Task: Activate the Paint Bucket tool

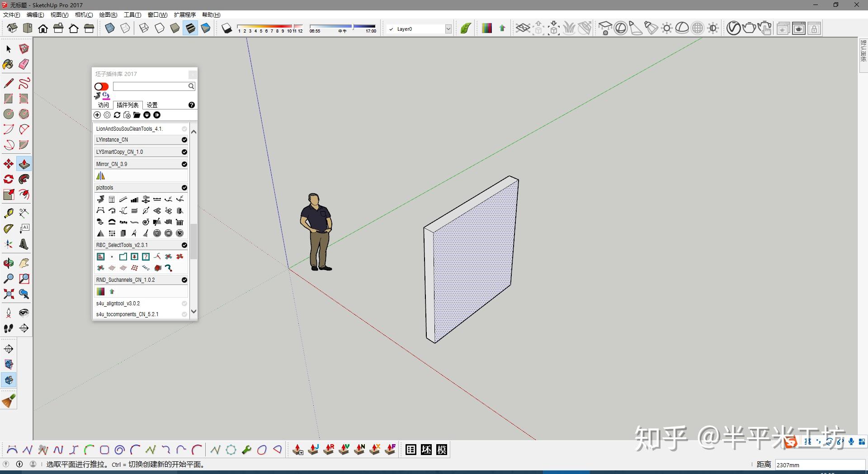Action: pos(8,64)
